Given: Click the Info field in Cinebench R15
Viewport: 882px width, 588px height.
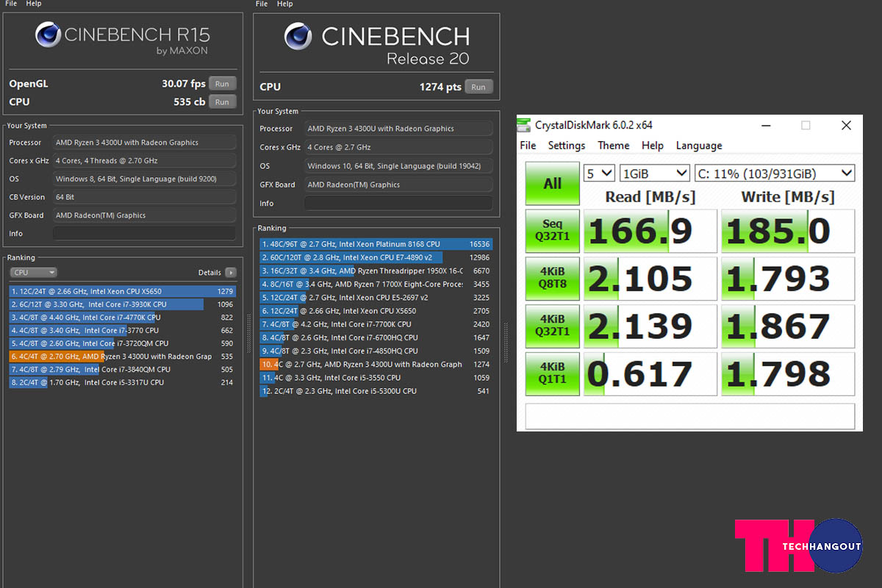Looking at the screenshot, I should coord(144,234).
